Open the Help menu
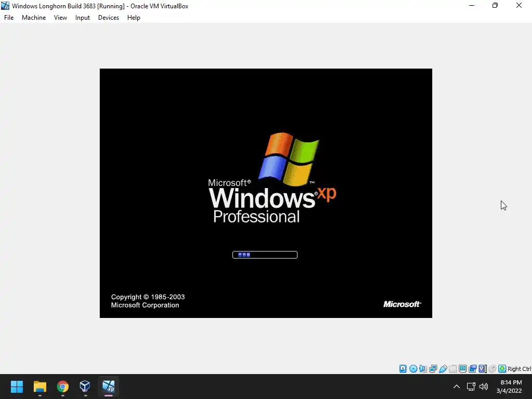 [x=134, y=18]
